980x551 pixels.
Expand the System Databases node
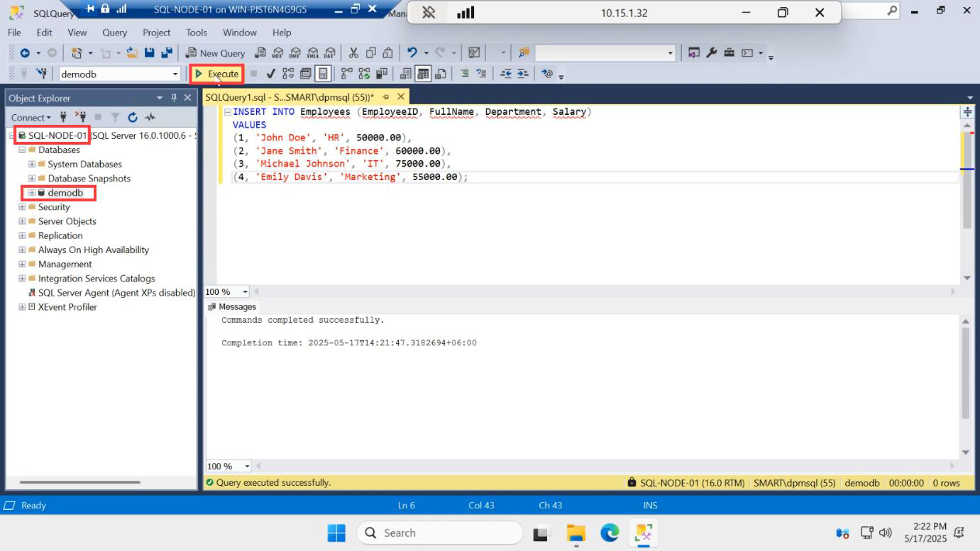point(32,164)
